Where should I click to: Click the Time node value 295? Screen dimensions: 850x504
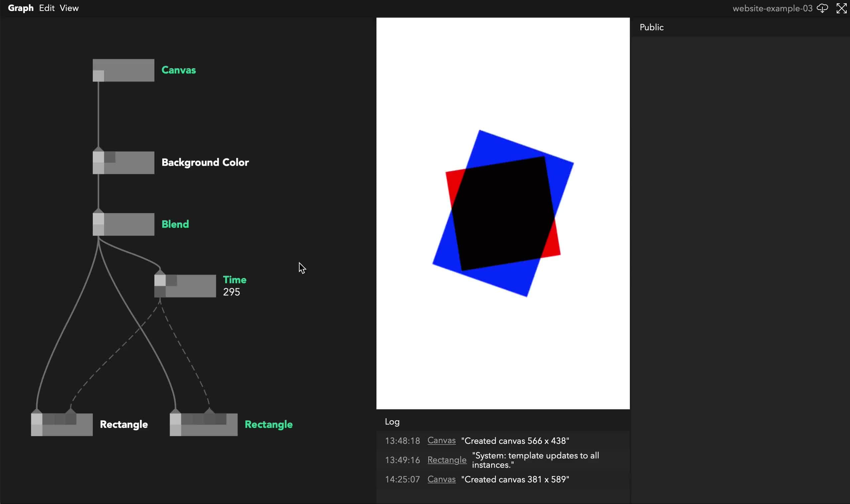[231, 292]
